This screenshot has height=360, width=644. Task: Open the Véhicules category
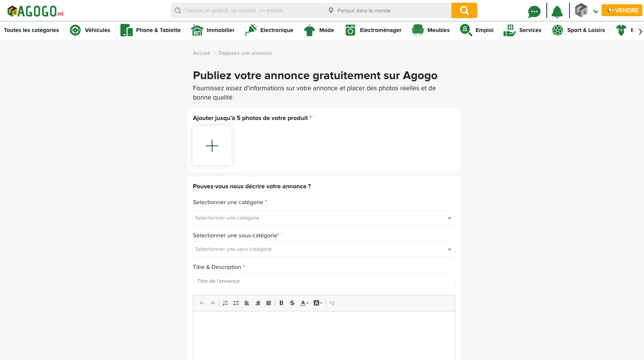click(x=90, y=30)
